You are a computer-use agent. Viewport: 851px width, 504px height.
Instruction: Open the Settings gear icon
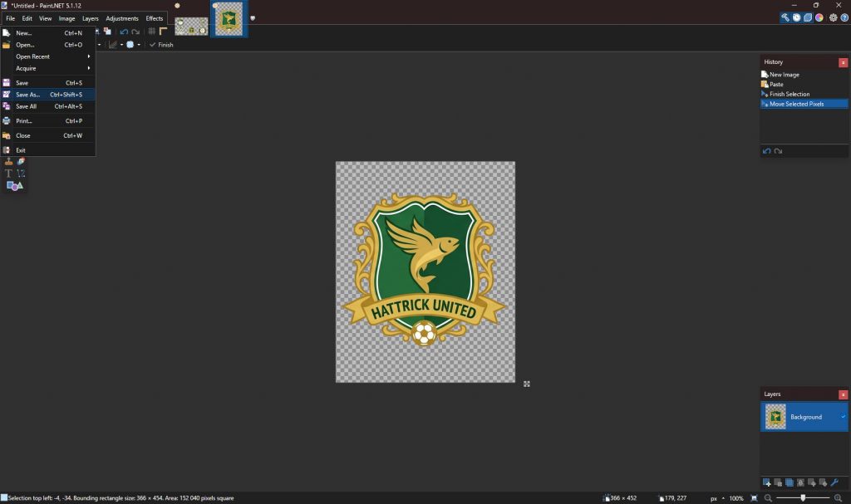(832, 17)
